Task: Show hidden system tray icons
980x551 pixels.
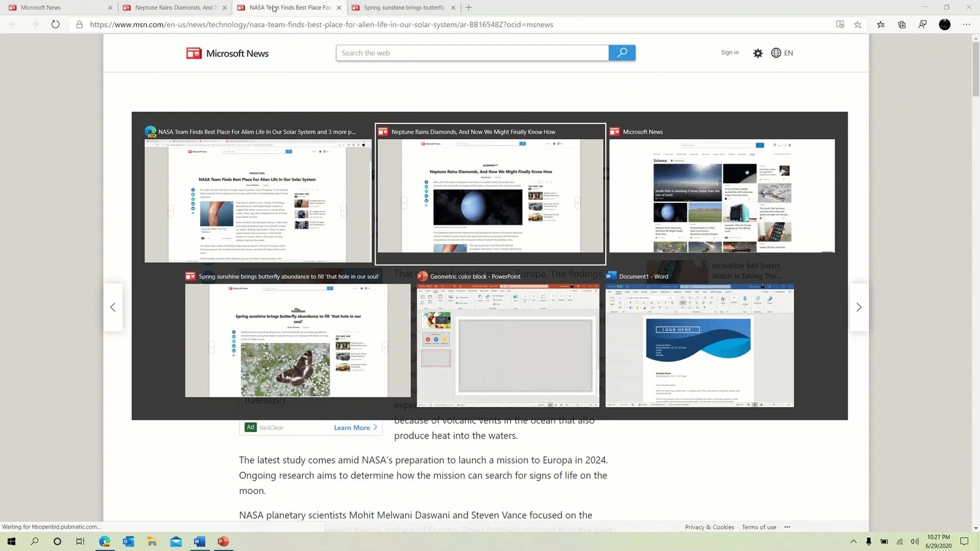Action: 853,541
